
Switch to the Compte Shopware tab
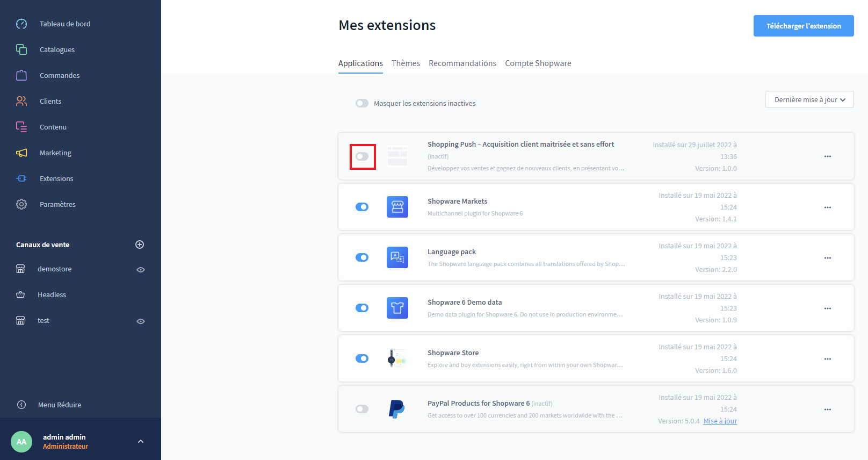tap(538, 63)
